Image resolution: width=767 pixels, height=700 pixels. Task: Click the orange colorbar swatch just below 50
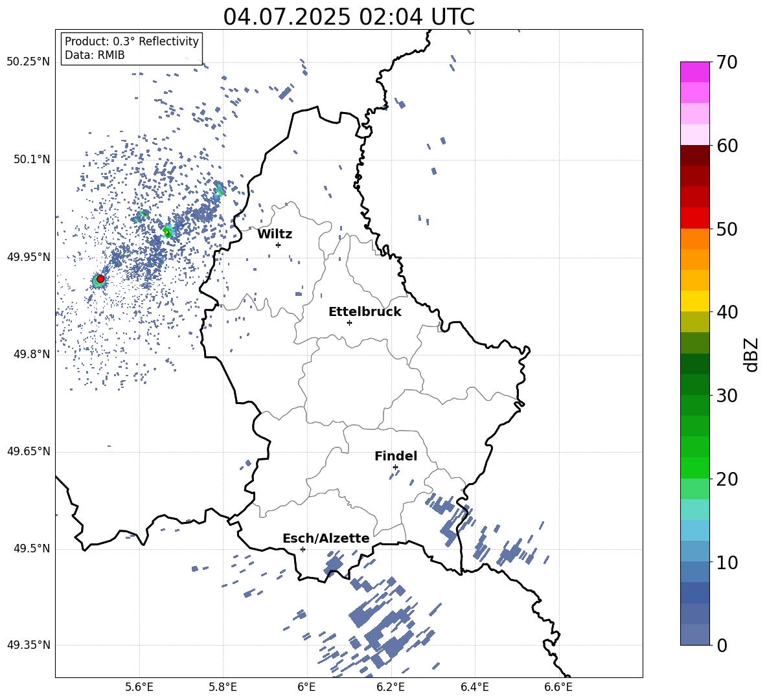694,239
